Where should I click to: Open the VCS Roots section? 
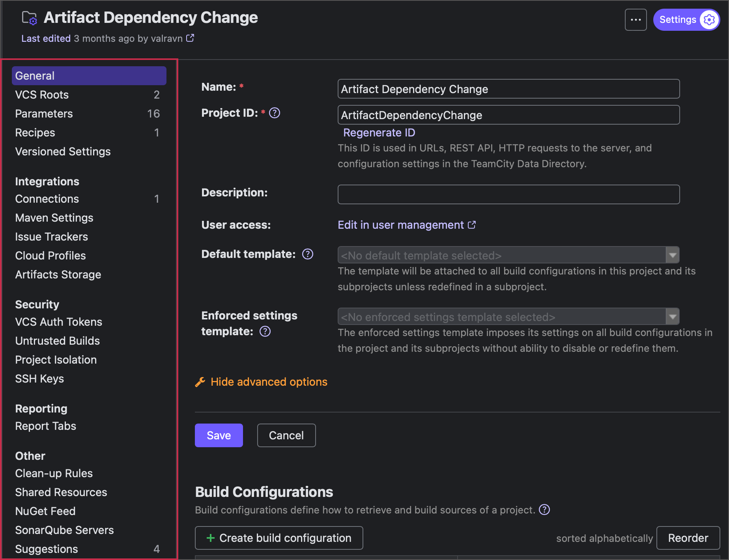pyautogui.click(x=42, y=95)
